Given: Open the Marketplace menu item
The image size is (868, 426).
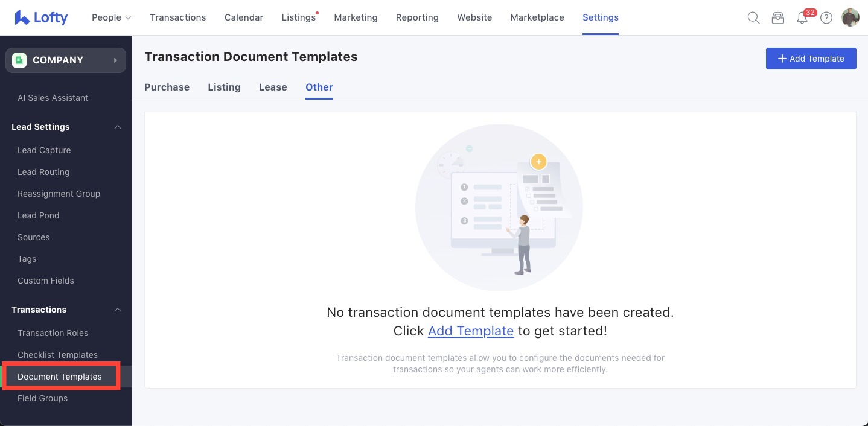Looking at the screenshot, I should [x=537, y=17].
